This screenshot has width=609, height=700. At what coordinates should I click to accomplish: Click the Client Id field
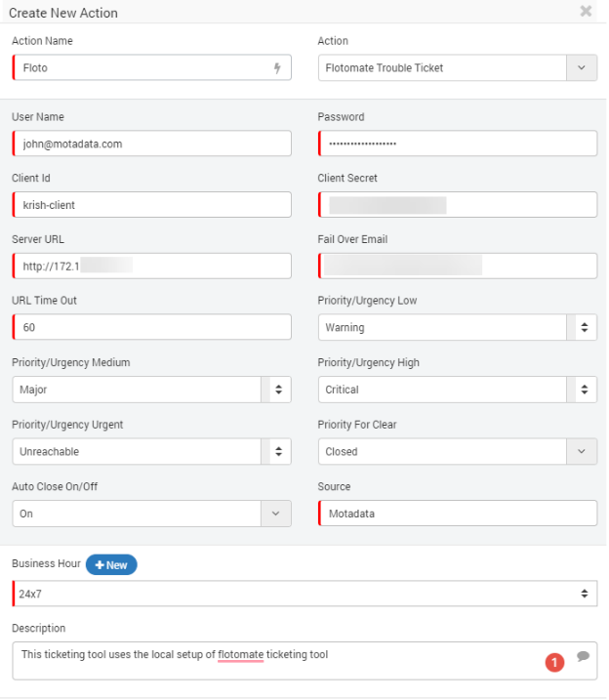pos(151,205)
